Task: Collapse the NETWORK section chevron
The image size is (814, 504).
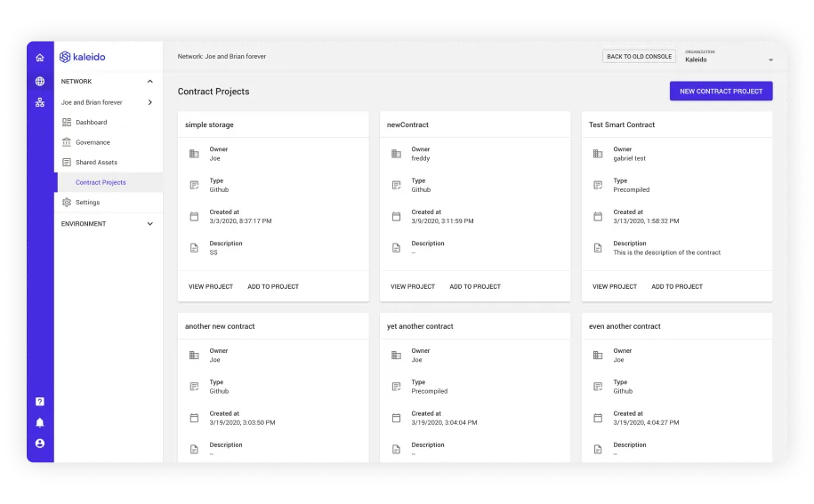Action: pyautogui.click(x=150, y=82)
